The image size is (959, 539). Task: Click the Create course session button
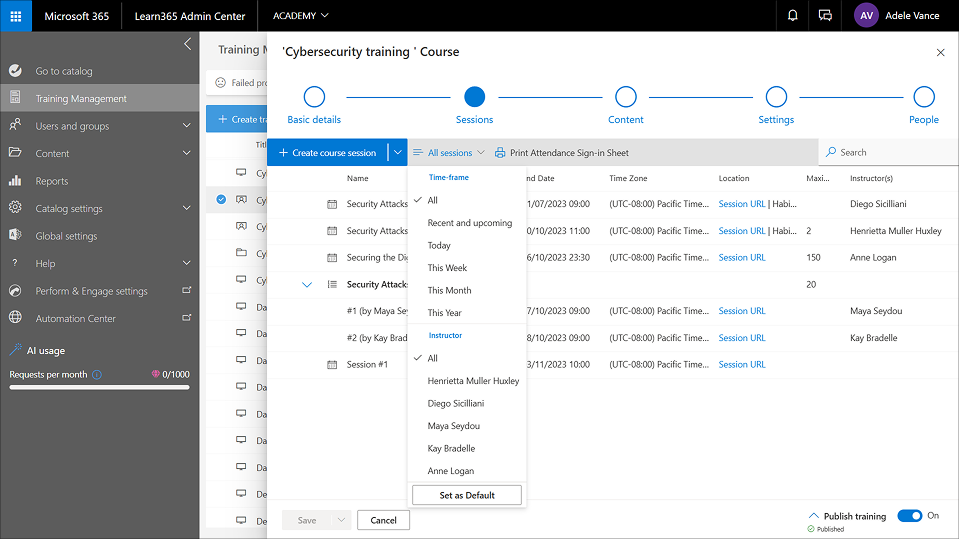(x=328, y=152)
